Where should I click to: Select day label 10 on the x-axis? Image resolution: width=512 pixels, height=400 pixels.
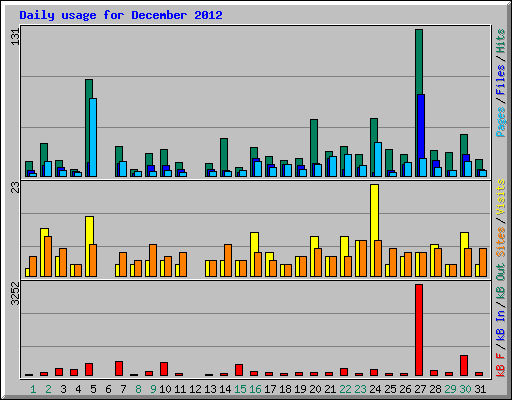(x=165, y=389)
